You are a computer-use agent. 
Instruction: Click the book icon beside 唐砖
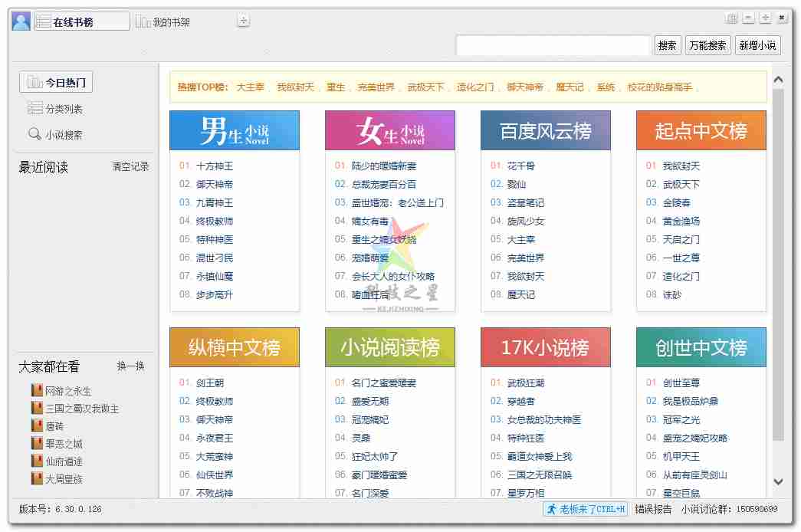[x=37, y=426]
